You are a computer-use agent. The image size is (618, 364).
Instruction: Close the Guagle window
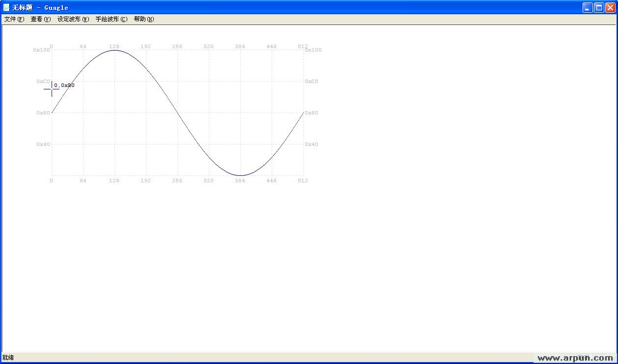[610, 7]
